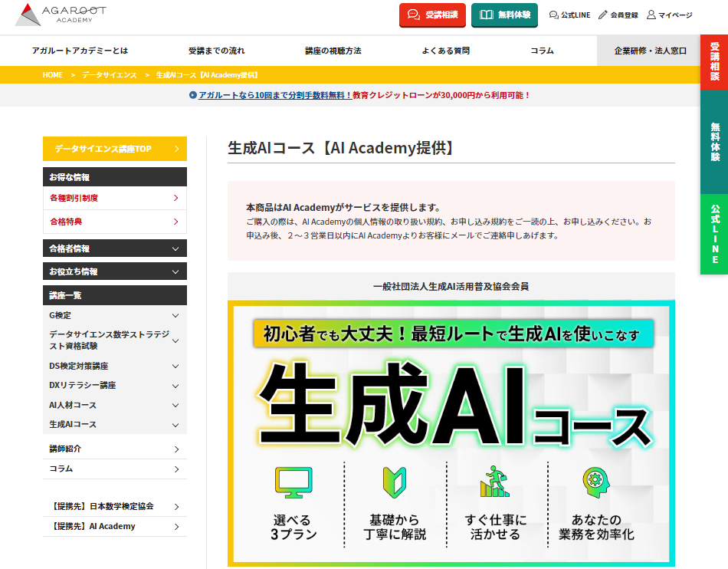
Task: Open 【提携先】日本数学検定協会 link
Action: click(115, 507)
